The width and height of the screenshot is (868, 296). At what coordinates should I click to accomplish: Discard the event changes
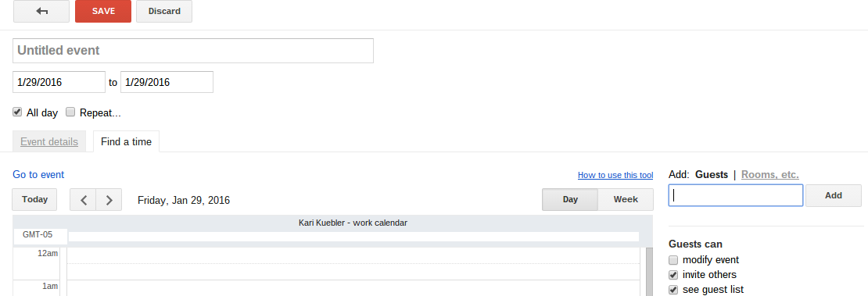coord(164,11)
